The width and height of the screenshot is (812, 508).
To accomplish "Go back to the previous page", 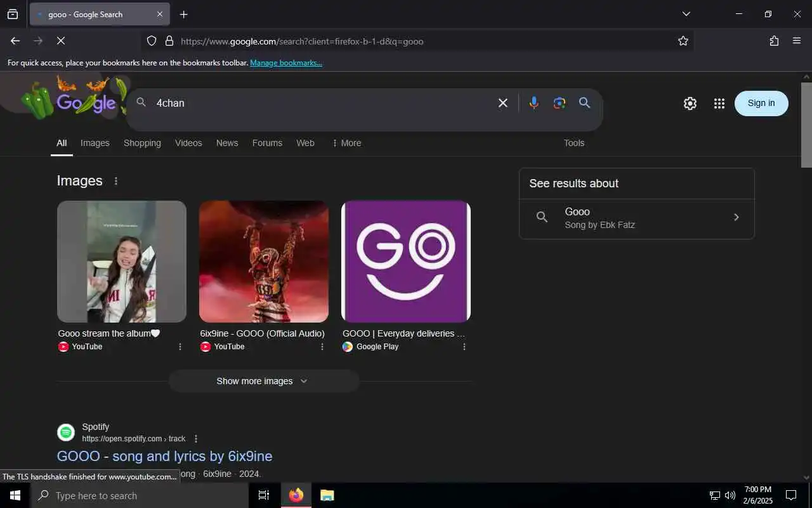I will (15, 41).
